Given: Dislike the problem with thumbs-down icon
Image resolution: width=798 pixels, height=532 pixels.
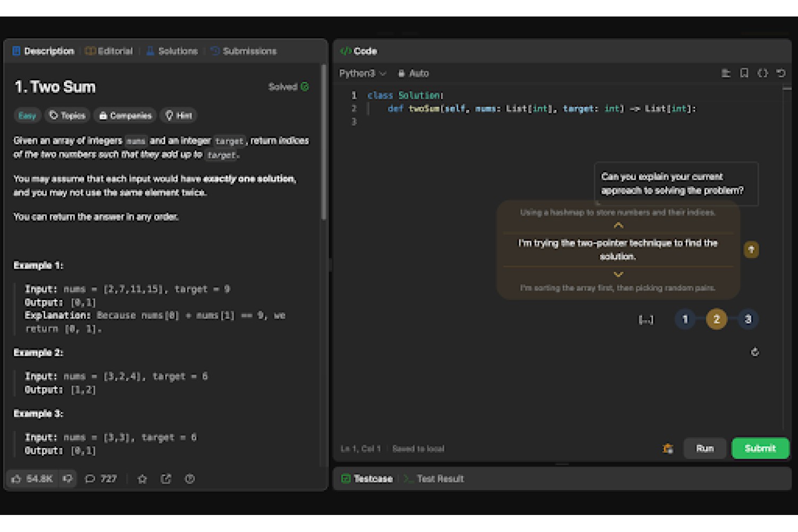Looking at the screenshot, I should 67,479.
